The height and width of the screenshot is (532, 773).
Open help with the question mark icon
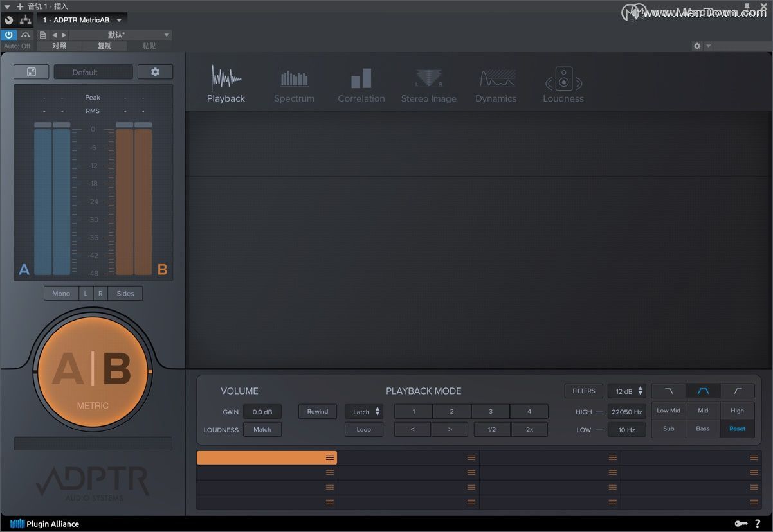(758, 524)
